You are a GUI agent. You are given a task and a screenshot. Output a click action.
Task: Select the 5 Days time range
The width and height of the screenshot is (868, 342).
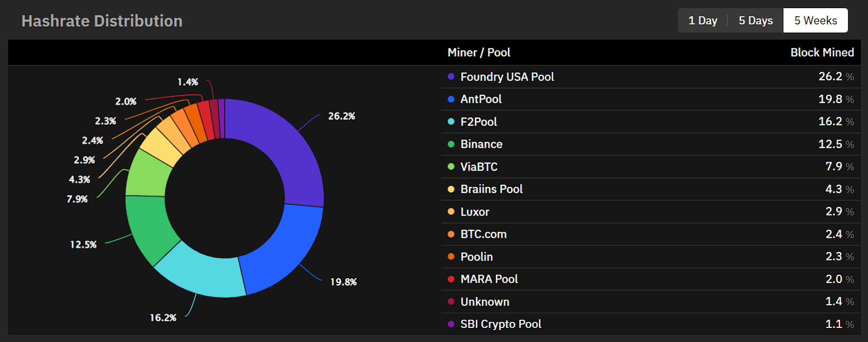coord(755,21)
